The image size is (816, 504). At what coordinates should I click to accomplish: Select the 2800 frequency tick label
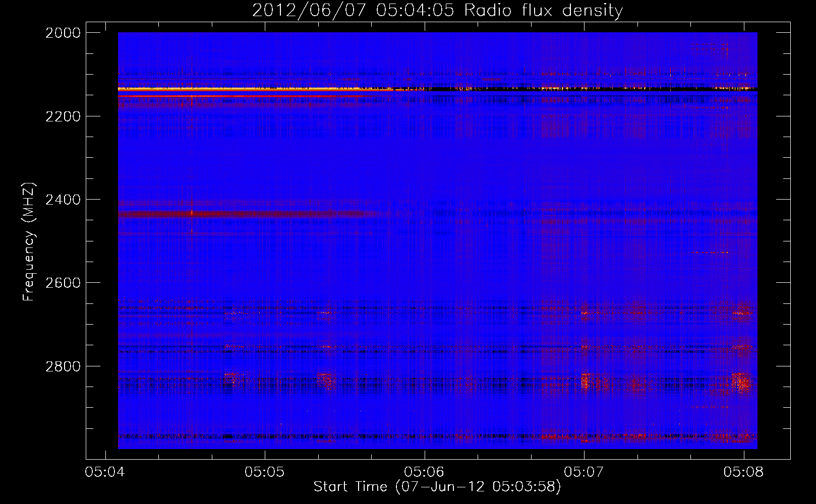63,366
